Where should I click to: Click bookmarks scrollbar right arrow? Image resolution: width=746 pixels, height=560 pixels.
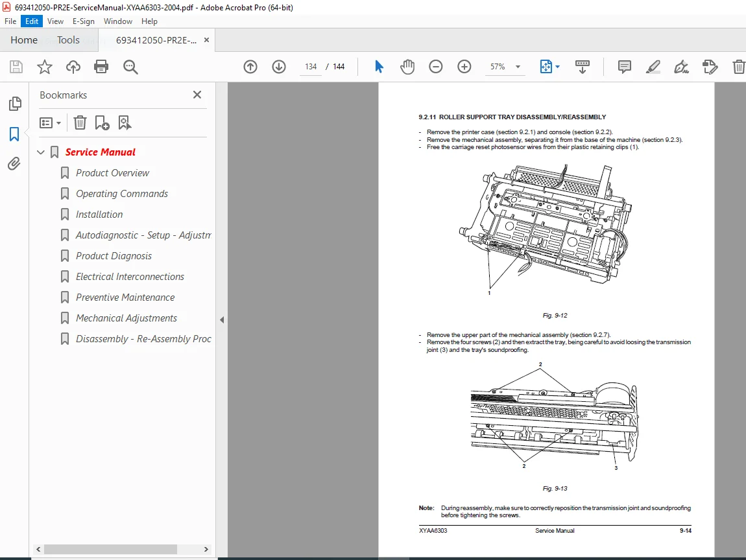tap(206, 549)
